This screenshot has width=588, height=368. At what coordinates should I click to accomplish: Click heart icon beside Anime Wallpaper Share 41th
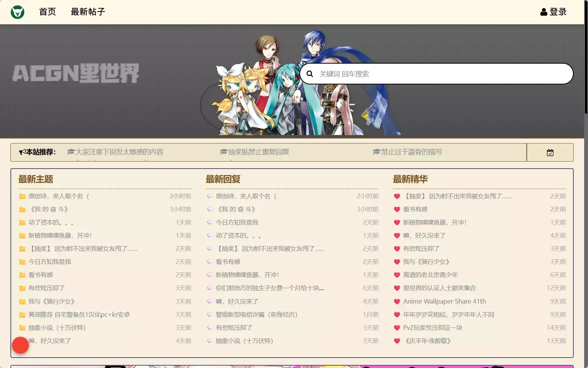[x=397, y=302]
